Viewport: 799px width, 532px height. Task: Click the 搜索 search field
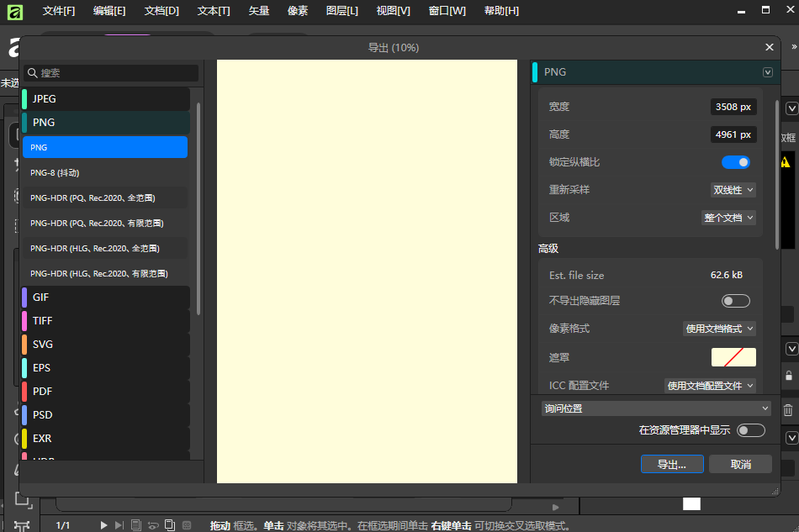111,73
